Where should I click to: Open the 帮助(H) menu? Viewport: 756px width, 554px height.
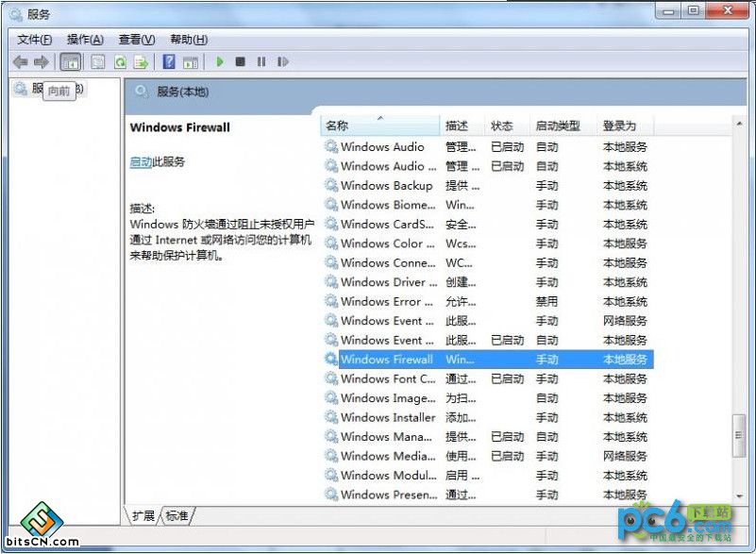click(x=189, y=40)
